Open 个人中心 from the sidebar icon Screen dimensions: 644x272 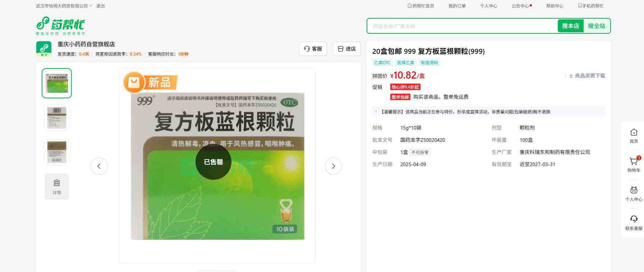(634, 191)
